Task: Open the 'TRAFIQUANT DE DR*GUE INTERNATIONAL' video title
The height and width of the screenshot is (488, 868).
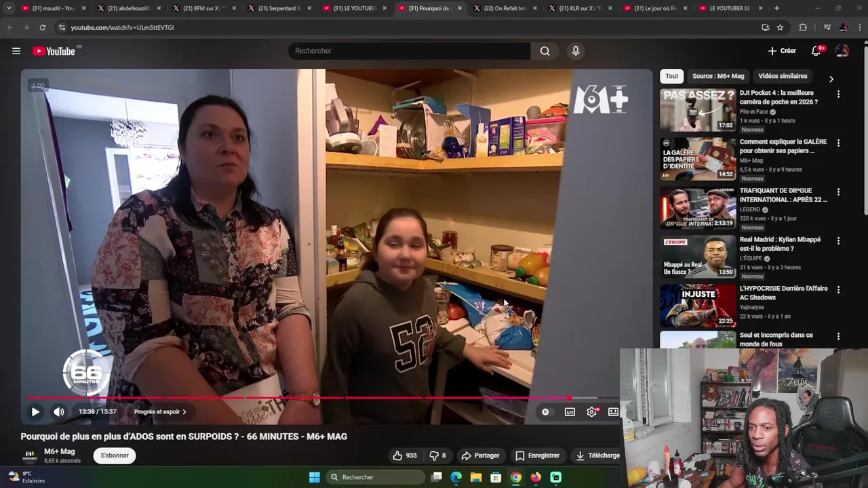Action: (783, 195)
